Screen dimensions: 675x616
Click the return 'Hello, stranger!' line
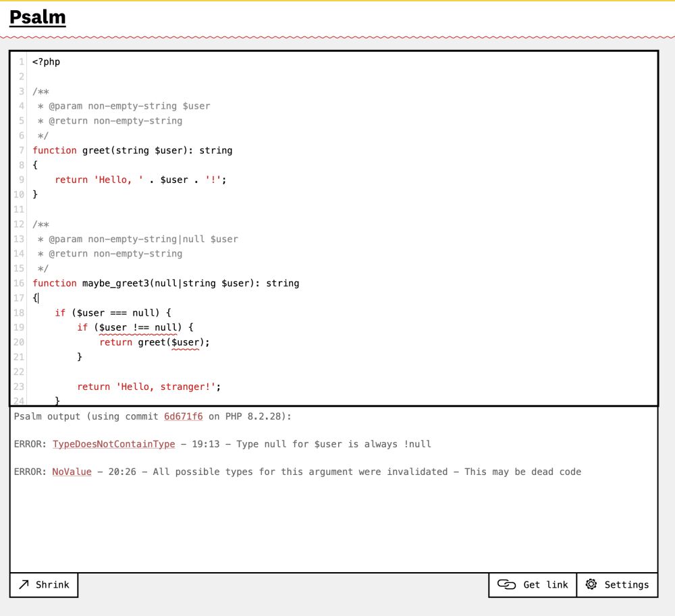[149, 387]
